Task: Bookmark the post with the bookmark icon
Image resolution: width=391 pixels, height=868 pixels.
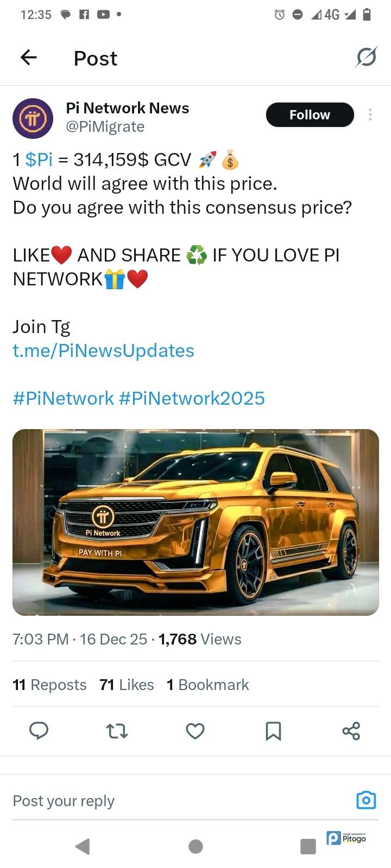Action: 273,731
